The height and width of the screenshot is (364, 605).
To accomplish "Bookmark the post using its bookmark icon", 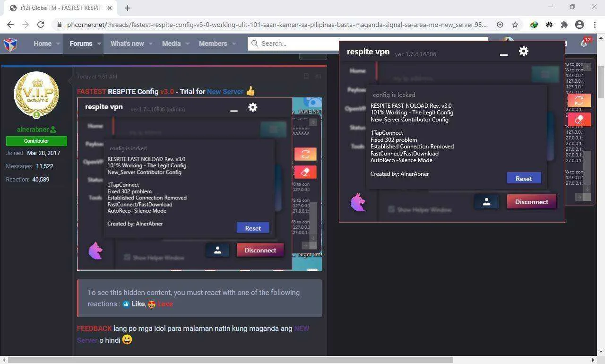I will (x=306, y=76).
